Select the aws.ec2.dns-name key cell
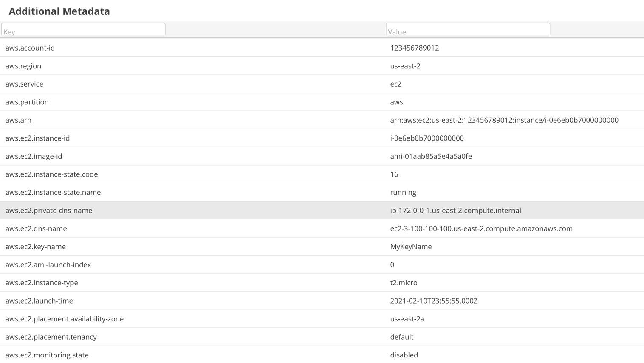Screen dimensions: 644x363 coord(36,228)
